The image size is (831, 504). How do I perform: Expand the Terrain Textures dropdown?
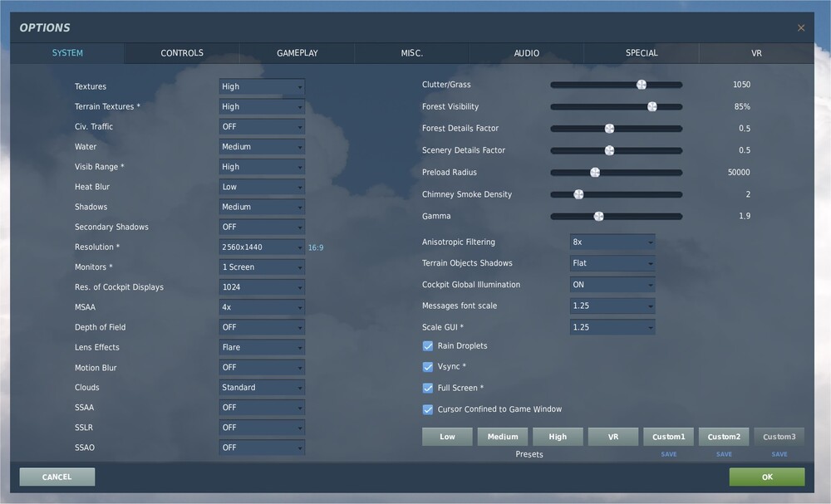(262, 106)
